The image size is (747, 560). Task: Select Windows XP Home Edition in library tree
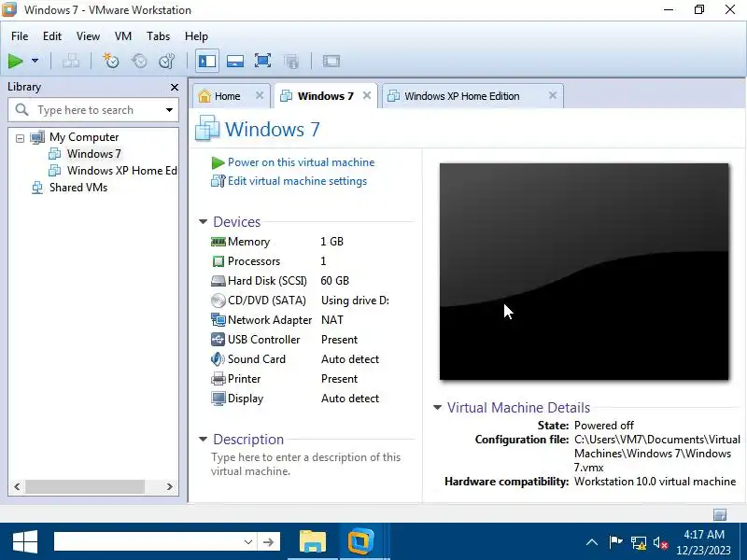tap(122, 171)
